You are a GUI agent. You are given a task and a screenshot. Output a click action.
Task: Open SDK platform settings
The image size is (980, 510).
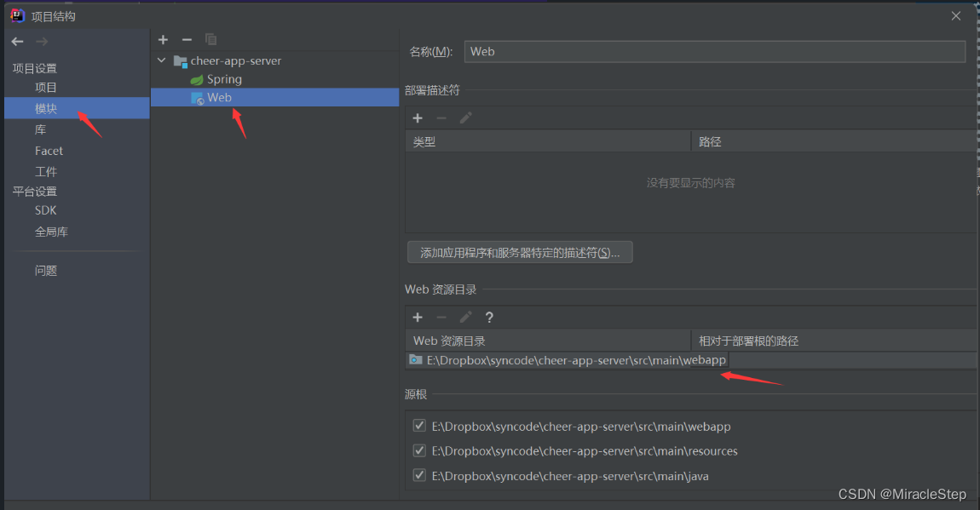point(46,210)
